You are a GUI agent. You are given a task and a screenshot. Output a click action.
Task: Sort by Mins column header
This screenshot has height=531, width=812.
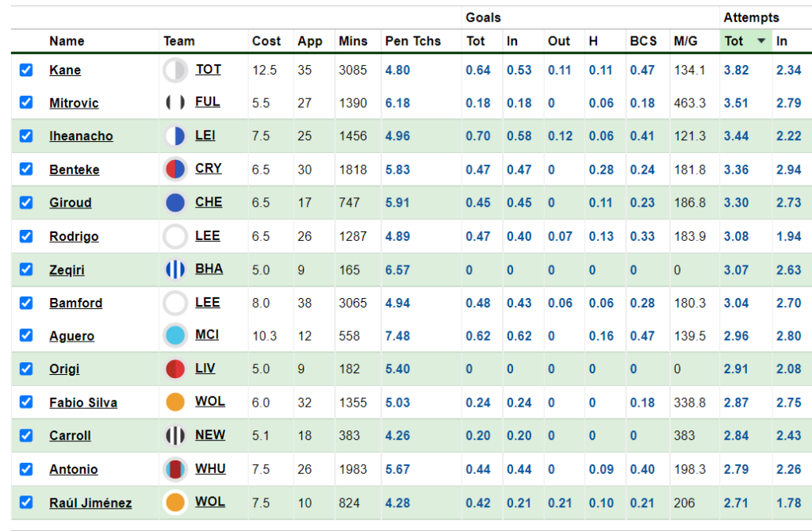click(353, 41)
